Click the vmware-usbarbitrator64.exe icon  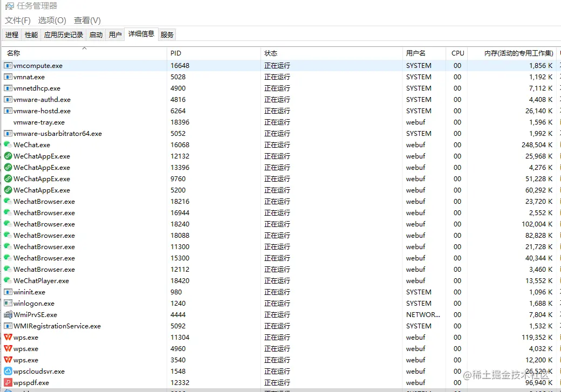pyautogui.click(x=8, y=133)
